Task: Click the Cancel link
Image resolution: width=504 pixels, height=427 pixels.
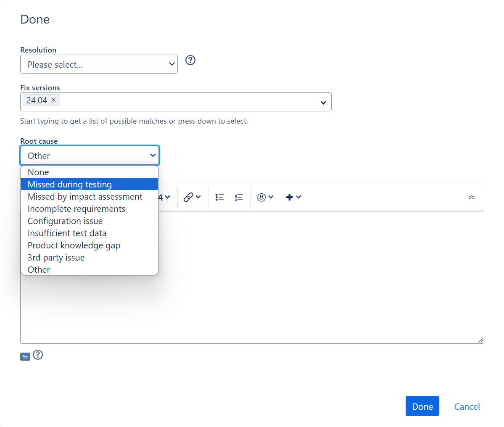Action: point(467,406)
